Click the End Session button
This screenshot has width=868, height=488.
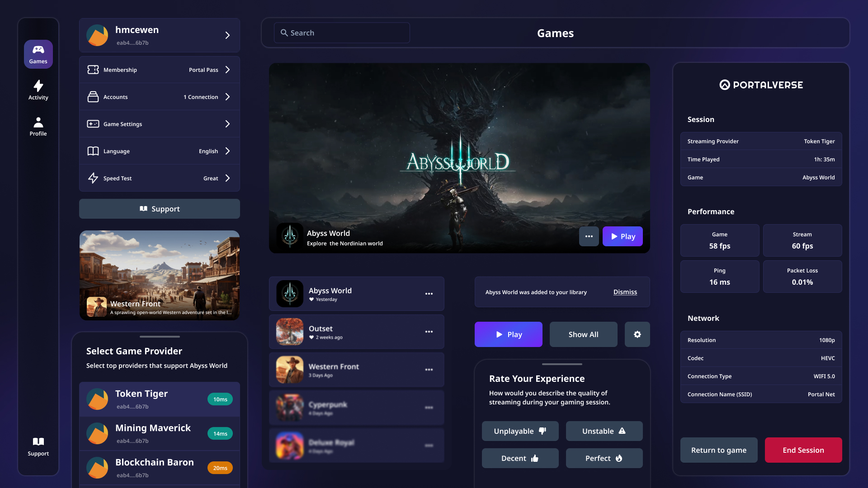(x=803, y=450)
